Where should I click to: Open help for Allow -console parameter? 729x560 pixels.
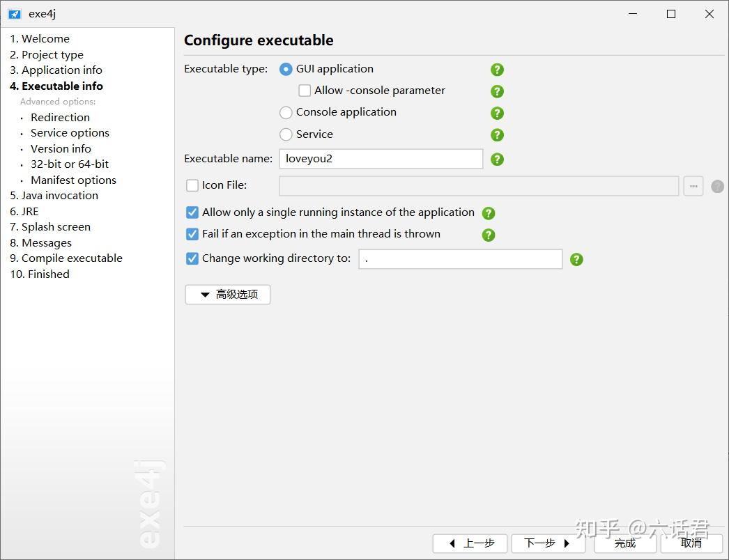click(497, 91)
